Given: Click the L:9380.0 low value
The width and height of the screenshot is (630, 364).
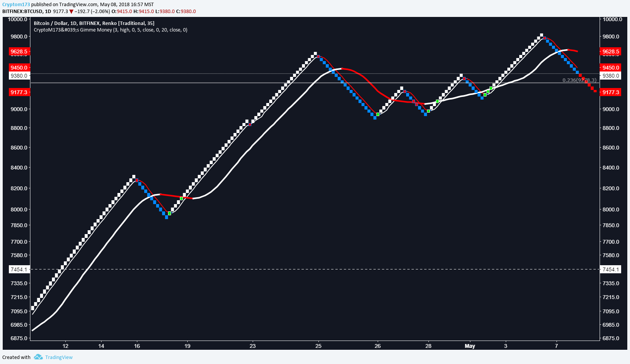Looking at the screenshot, I should click(165, 12).
